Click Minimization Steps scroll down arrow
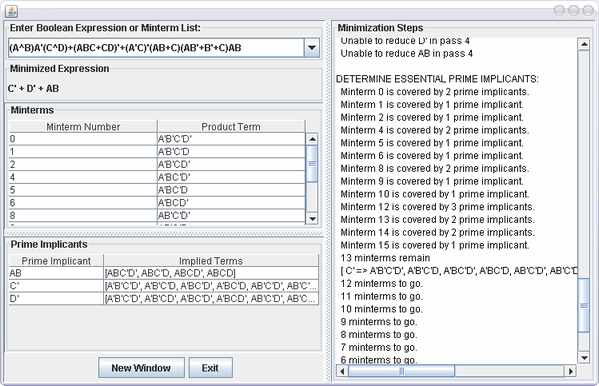Screen dimensions: 599x386 tap(584, 357)
